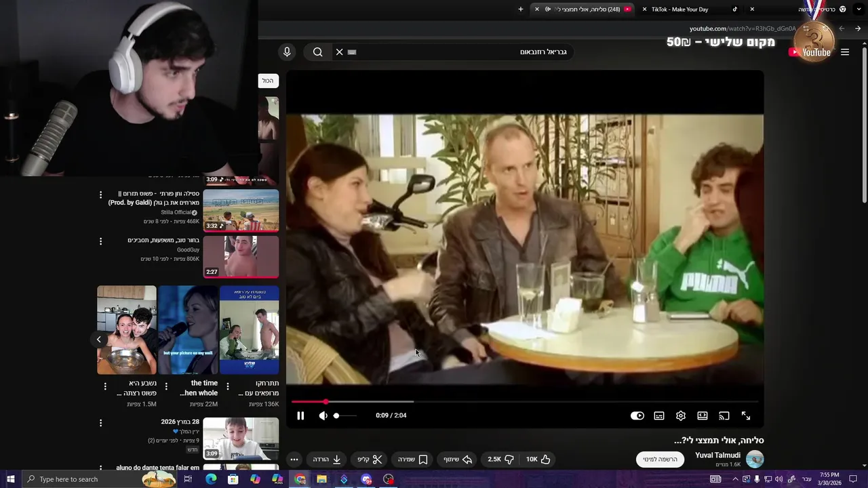Go back in browser history
Viewport: 868px width, 488px height.
coord(858,28)
